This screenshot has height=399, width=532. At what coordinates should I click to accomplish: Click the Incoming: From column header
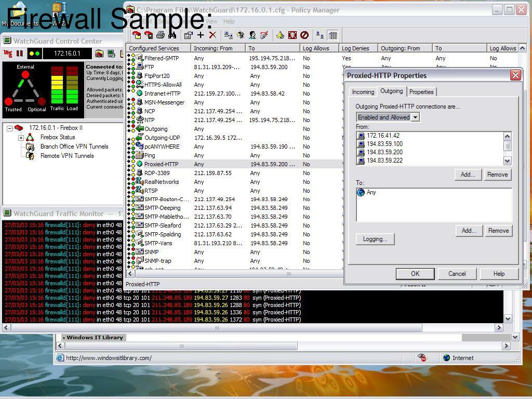218,48
